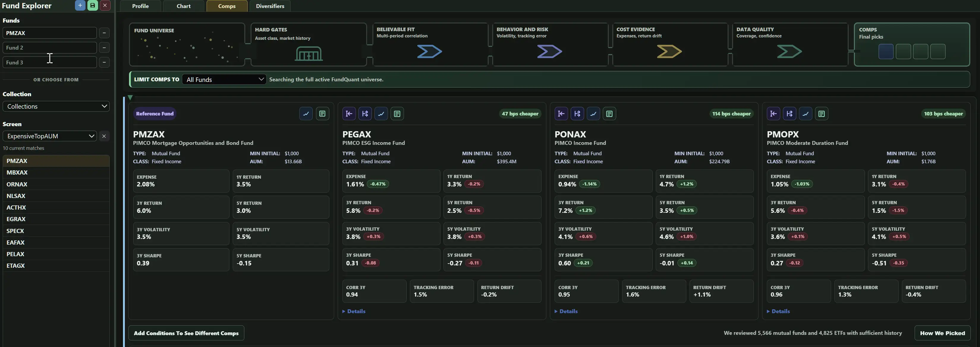Open the Diversifiers tab
This screenshot has height=347, width=980.
tap(270, 6)
